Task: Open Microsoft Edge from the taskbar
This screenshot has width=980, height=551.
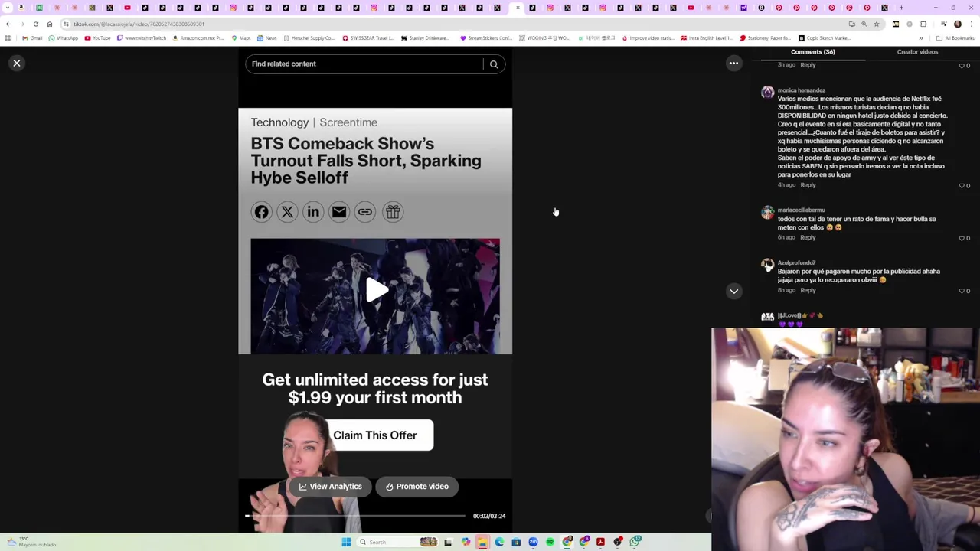Action: click(499, 542)
